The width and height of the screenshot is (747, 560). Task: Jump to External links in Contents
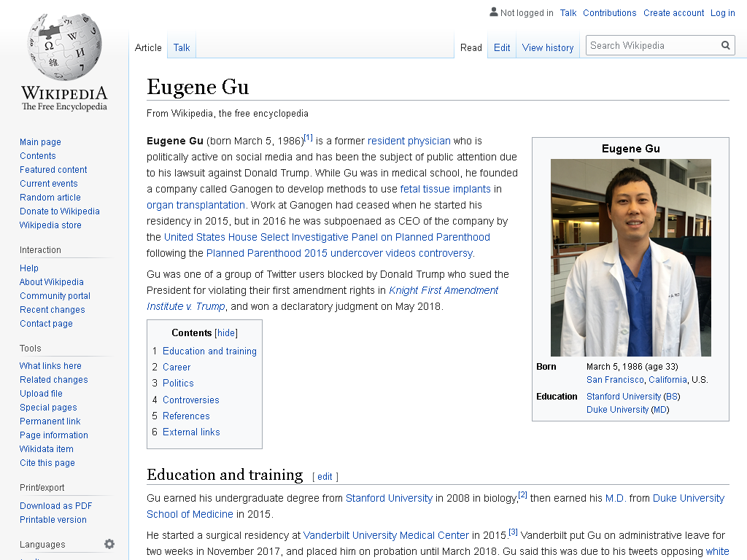pyautogui.click(x=191, y=432)
